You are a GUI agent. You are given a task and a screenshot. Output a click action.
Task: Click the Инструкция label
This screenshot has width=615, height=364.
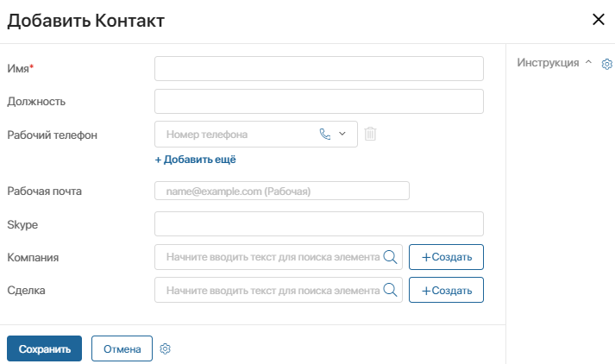tap(548, 63)
